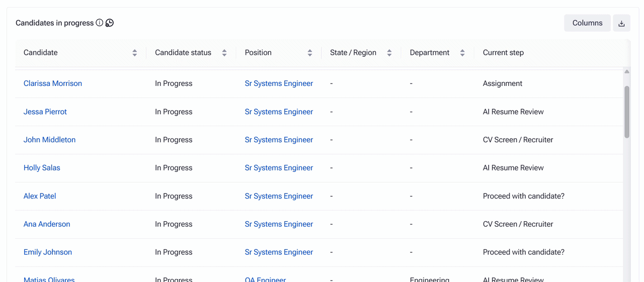The height and width of the screenshot is (282, 644).
Task: Click the info icon next to Candidates in progress
Action: [x=100, y=23]
